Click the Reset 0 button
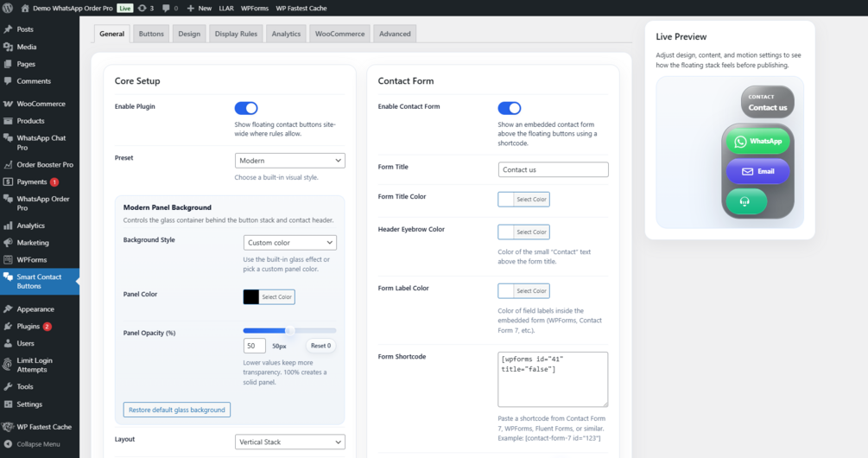This screenshot has width=868, height=458. (320, 346)
